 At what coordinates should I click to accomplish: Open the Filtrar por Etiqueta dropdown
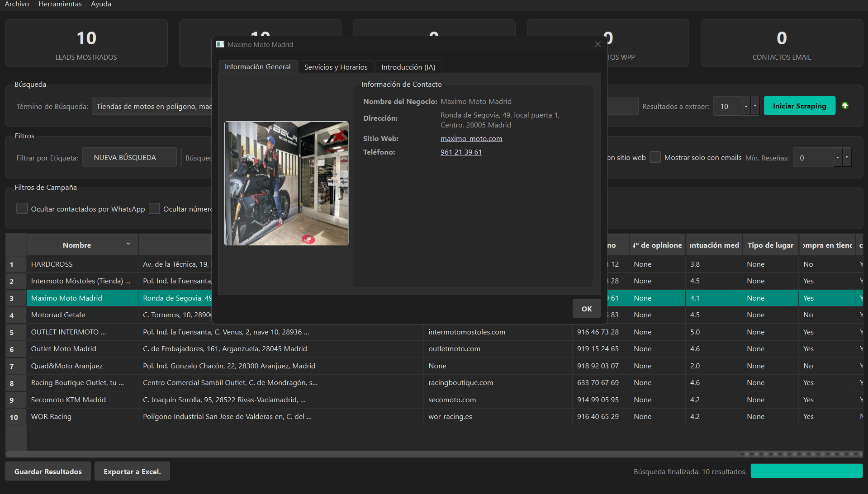click(129, 157)
